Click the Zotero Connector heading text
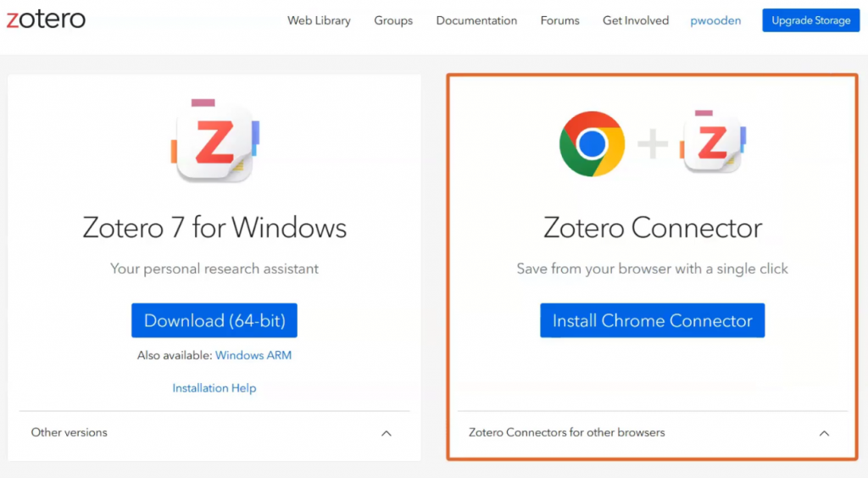868x478 pixels. [x=653, y=227]
